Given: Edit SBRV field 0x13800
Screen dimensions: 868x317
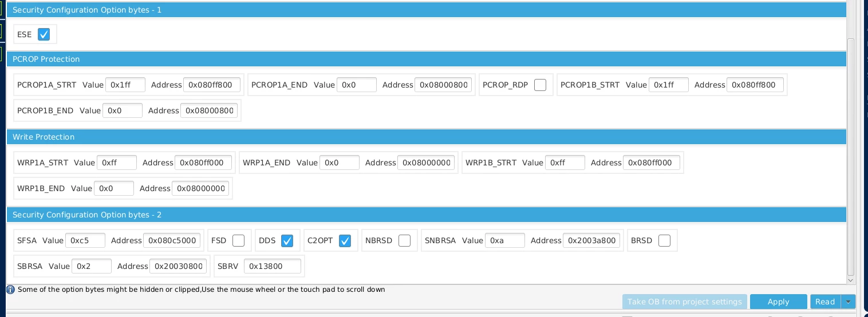Looking at the screenshot, I should tap(273, 266).
